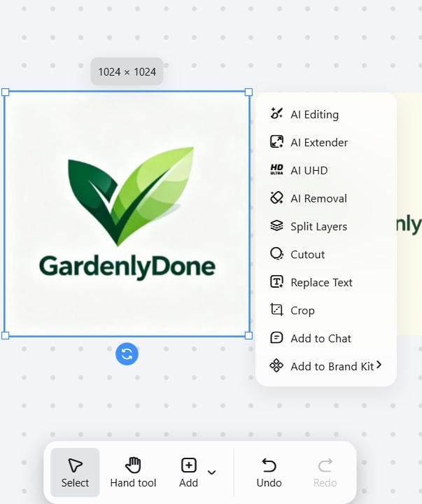The image size is (422, 504).
Task: Click the AI Editing magic wand icon
Action: click(276, 114)
